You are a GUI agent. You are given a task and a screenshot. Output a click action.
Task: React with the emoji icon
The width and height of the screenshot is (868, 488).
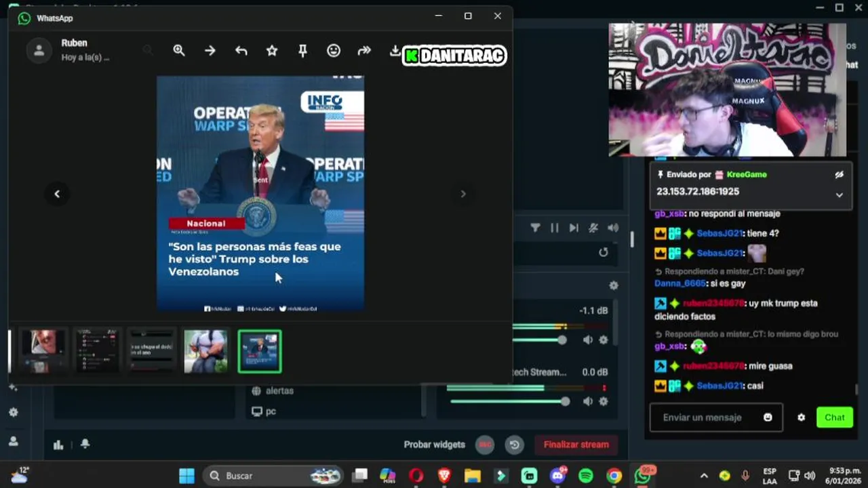pos(334,51)
